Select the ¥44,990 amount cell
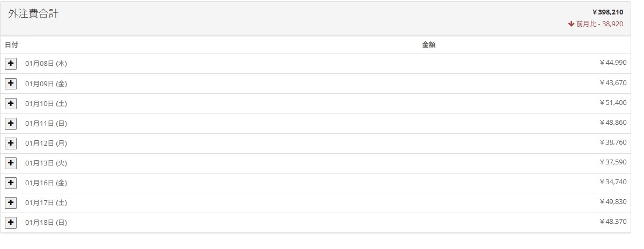 (613, 63)
